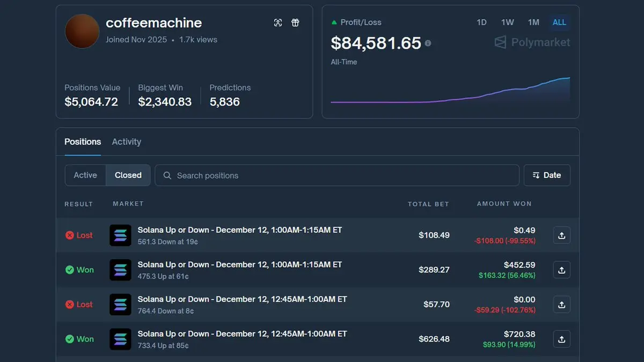Screen dimensions: 644x362
Task: Click the MARKET column header
Action: click(x=128, y=204)
